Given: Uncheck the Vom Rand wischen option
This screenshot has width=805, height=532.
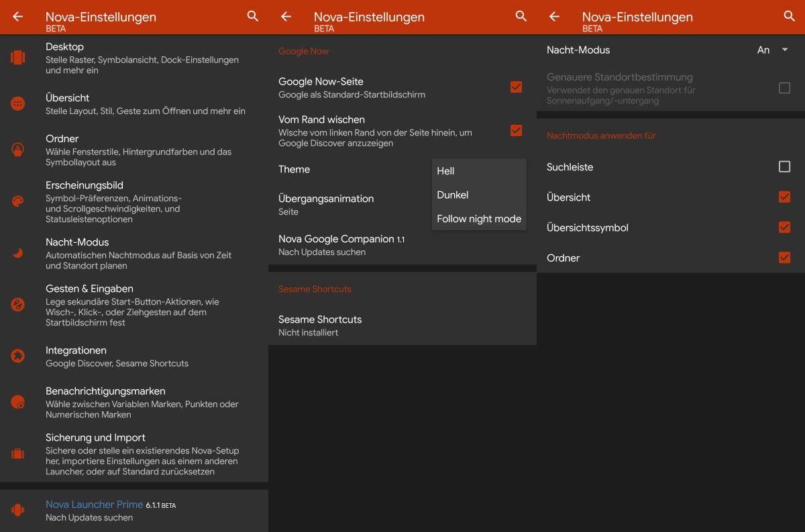Looking at the screenshot, I should [516, 130].
